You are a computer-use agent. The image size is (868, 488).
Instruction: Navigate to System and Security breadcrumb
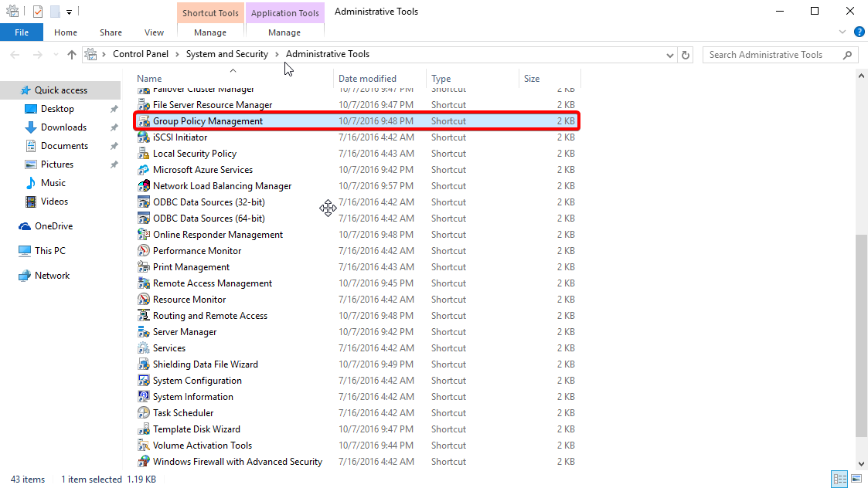[227, 54]
